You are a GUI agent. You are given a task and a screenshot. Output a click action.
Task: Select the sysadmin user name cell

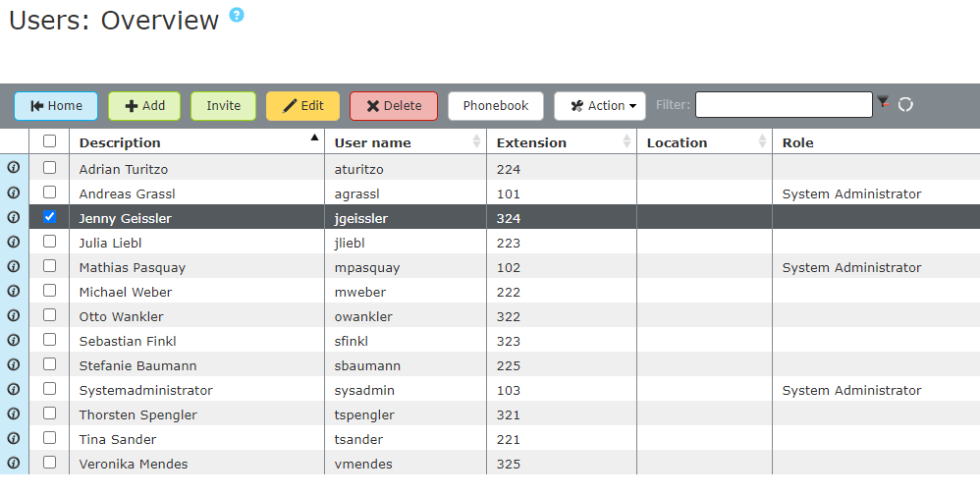[x=406, y=390]
